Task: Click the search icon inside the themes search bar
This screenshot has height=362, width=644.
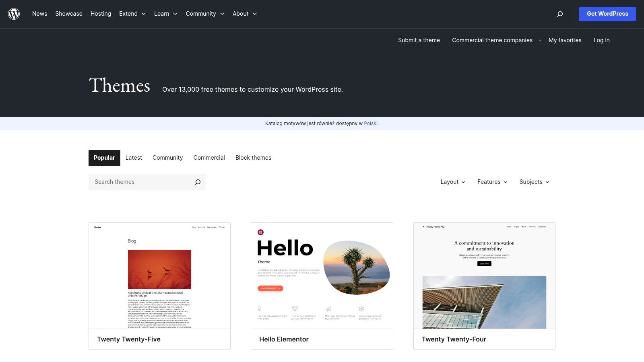Action: pyautogui.click(x=197, y=182)
